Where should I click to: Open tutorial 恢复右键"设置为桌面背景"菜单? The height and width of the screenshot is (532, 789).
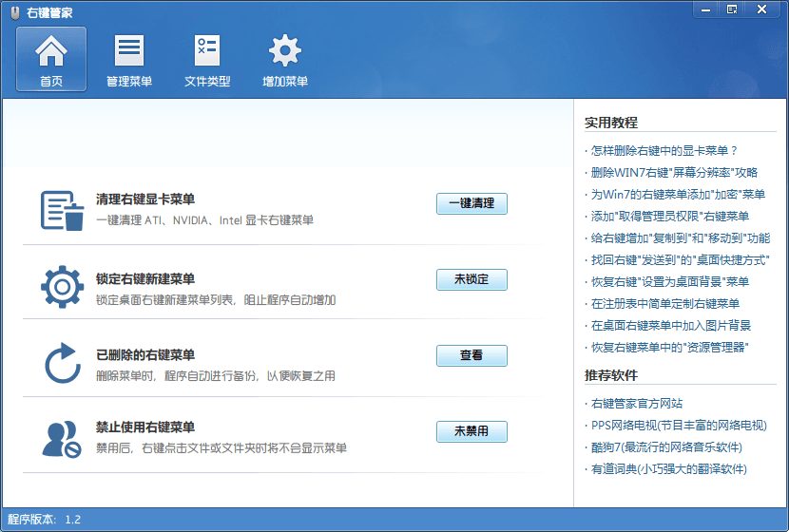coord(670,282)
